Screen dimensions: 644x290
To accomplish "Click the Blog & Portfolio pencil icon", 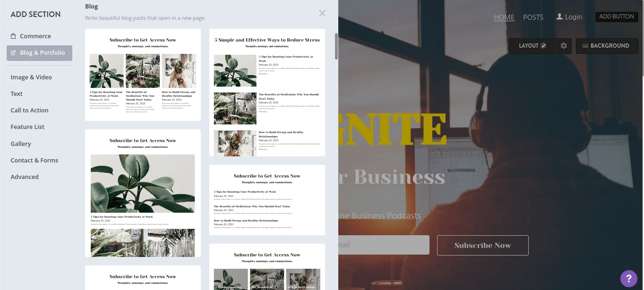I will 14,52.
